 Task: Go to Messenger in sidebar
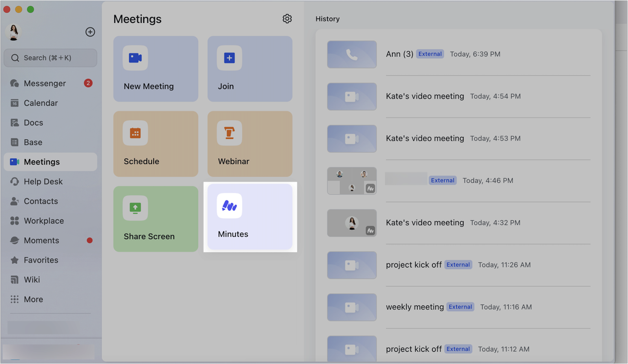pyautogui.click(x=50, y=83)
